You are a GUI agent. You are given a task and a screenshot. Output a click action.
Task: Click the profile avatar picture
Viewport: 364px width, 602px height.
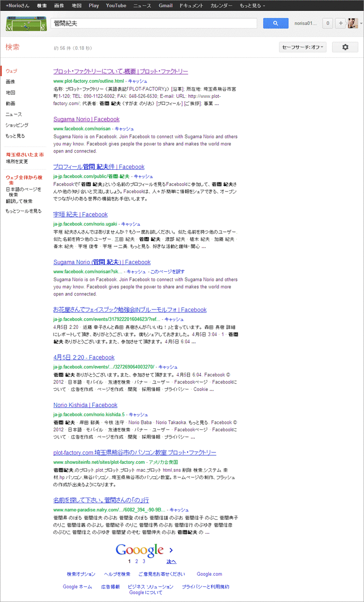[x=353, y=23]
